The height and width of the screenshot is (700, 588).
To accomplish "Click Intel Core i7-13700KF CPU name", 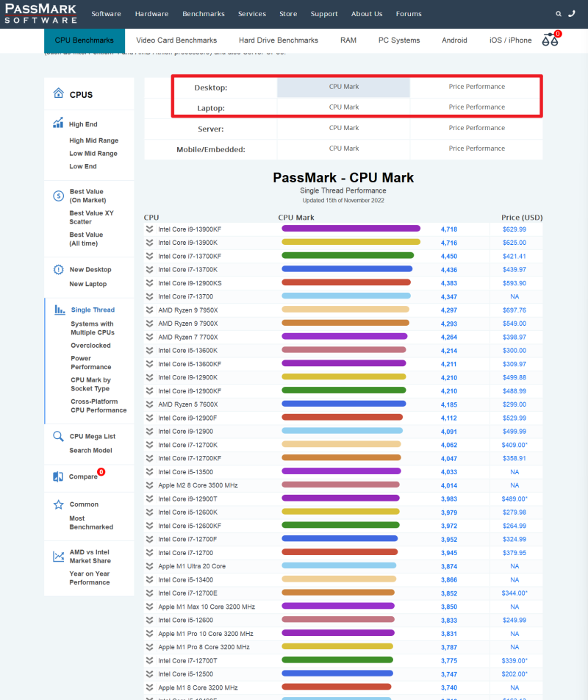I will click(x=190, y=256).
